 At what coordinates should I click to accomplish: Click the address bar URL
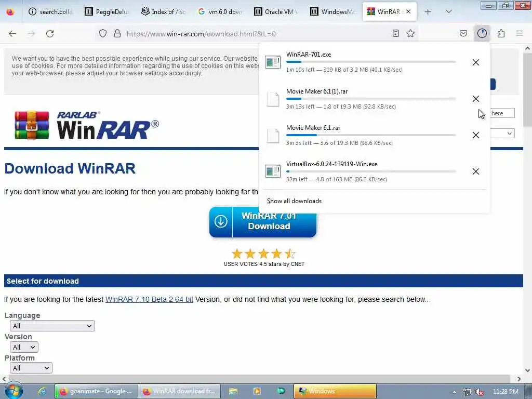click(201, 34)
